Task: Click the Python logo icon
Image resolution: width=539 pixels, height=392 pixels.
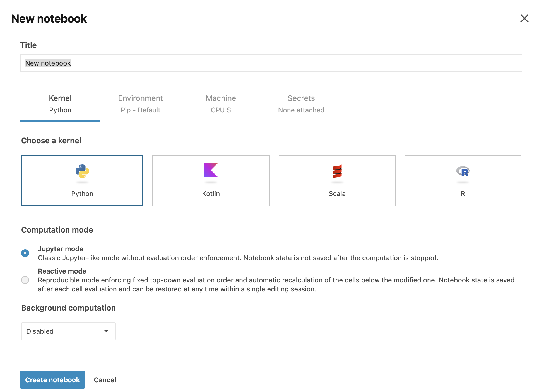Action: (x=82, y=171)
